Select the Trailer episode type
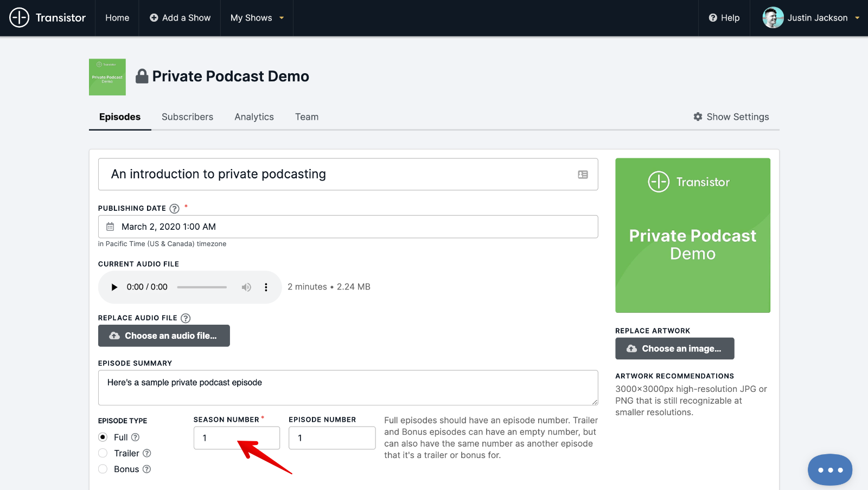Screen dimensions: 868x490 point(103,453)
